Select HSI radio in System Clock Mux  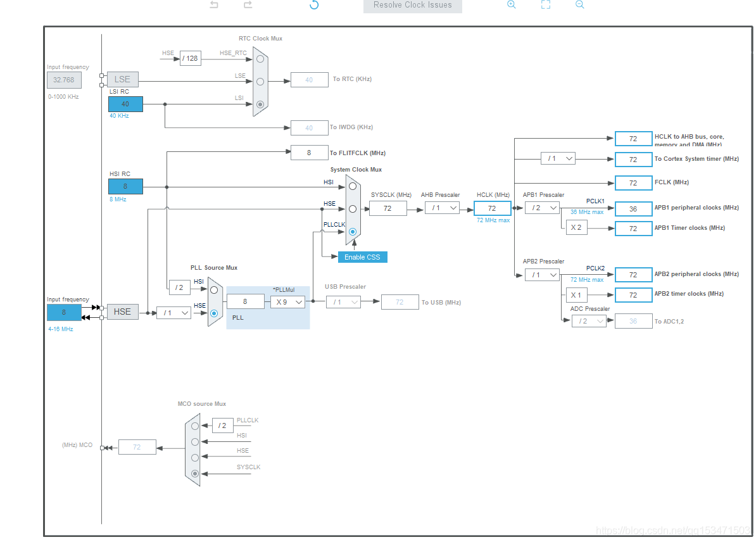[353, 186]
